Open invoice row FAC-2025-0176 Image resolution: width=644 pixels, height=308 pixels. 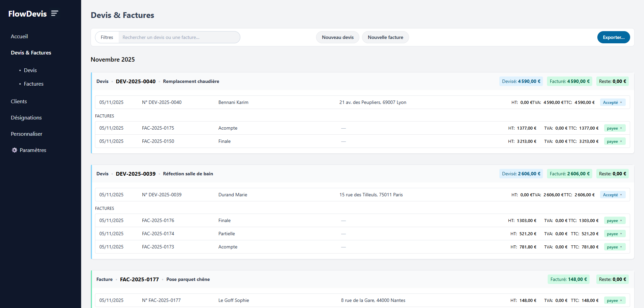pyautogui.click(x=158, y=220)
